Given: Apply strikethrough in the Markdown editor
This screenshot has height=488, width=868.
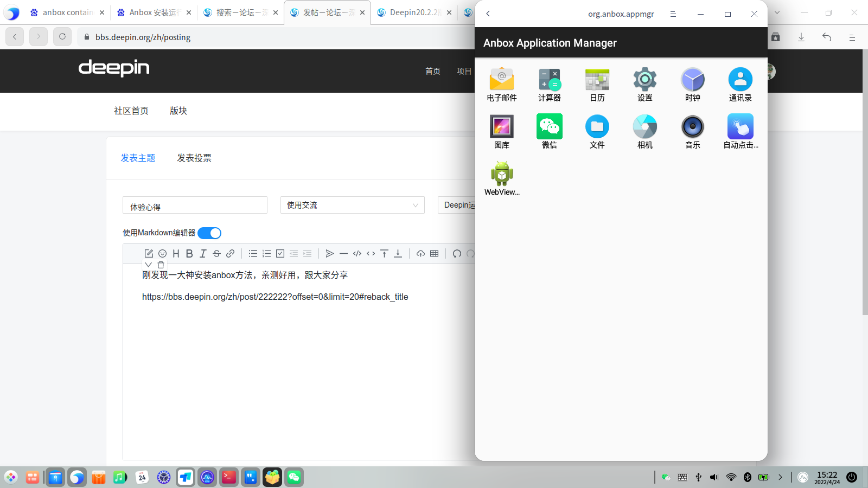Looking at the screenshot, I should (x=216, y=253).
